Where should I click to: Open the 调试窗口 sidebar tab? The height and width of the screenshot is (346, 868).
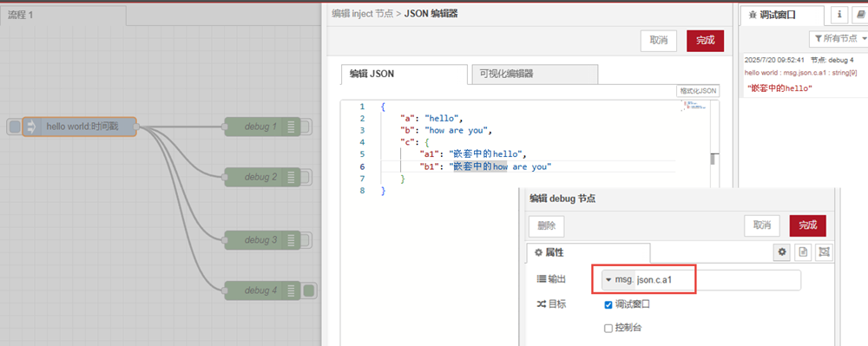(782, 15)
